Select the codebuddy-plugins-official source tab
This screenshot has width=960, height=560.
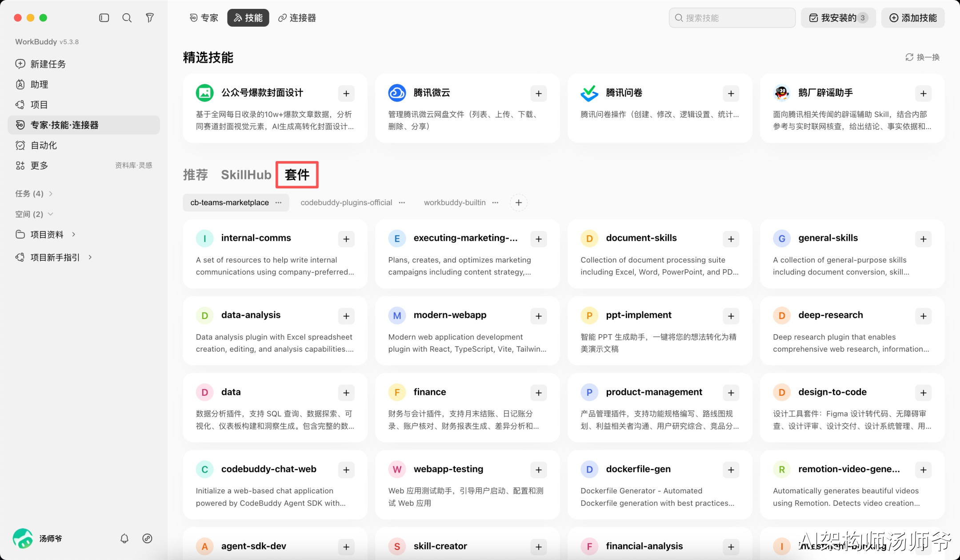click(x=346, y=203)
